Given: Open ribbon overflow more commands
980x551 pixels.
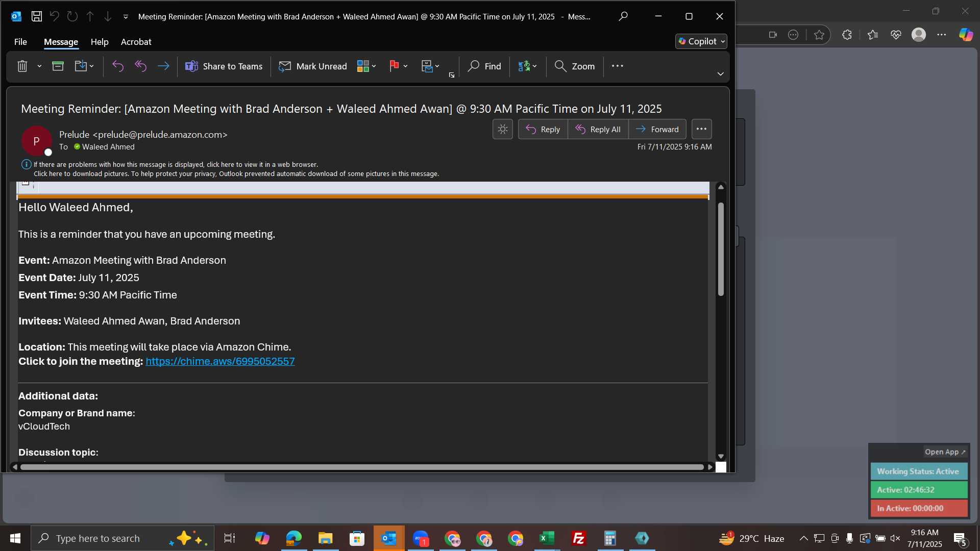Looking at the screenshot, I should [x=618, y=66].
